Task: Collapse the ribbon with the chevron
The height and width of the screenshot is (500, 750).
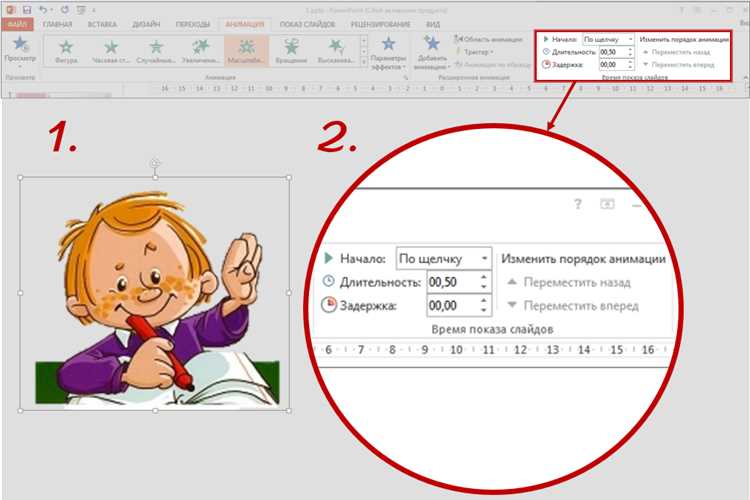Action: (x=746, y=77)
